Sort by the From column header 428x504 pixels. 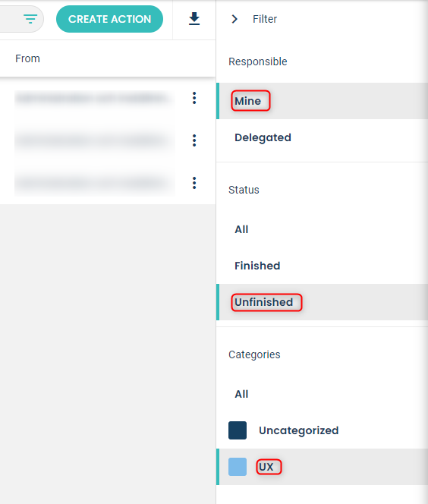pyautogui.click(x=27, y=58)
